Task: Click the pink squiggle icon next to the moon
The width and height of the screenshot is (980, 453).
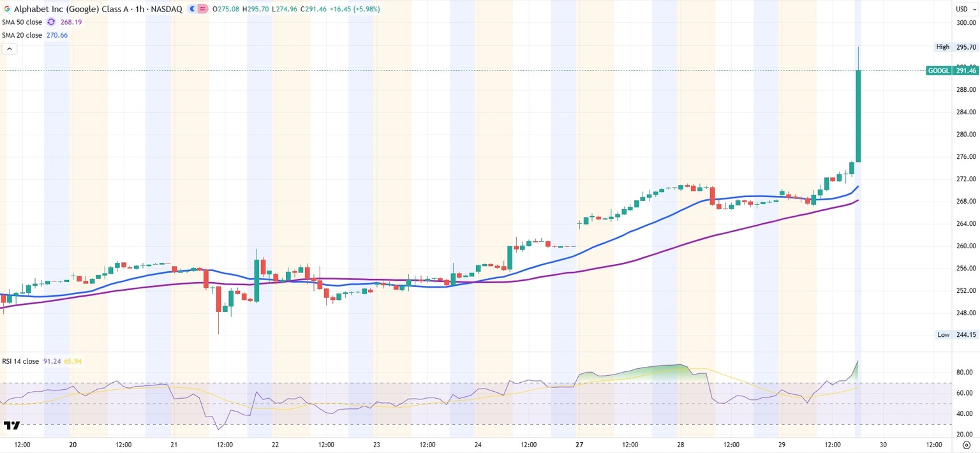Action: coord(203,9)
